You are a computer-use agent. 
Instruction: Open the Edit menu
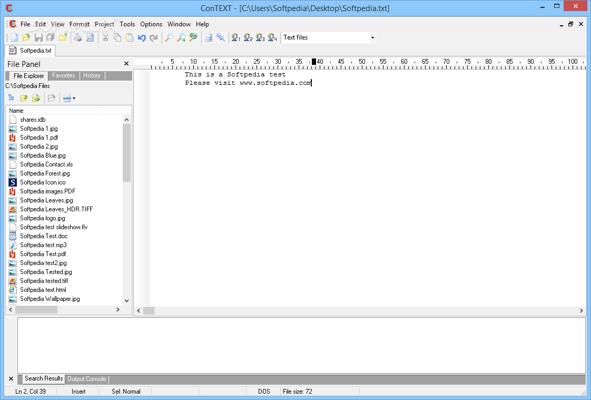click(40, 24)
